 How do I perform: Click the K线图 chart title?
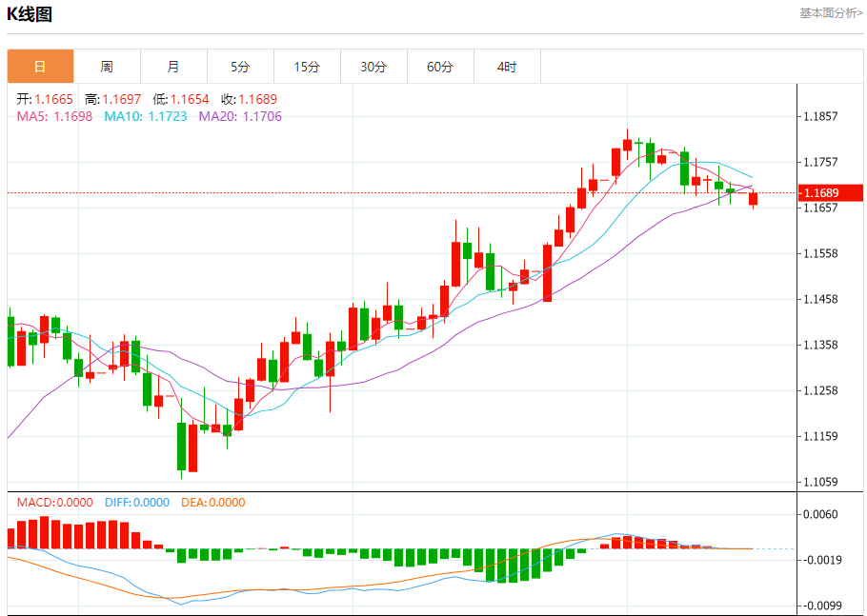[x=30, y=14]
